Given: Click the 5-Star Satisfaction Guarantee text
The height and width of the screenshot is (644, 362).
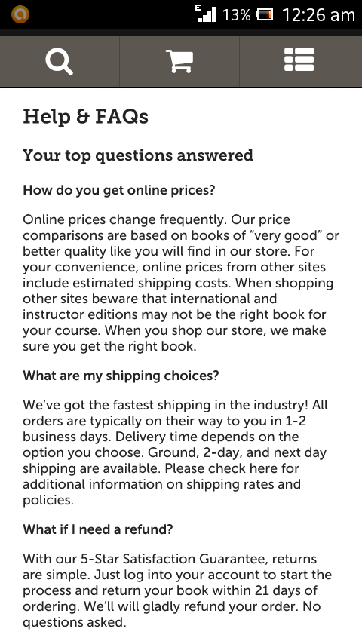Looking at the screenshot, I should (173, 559).
